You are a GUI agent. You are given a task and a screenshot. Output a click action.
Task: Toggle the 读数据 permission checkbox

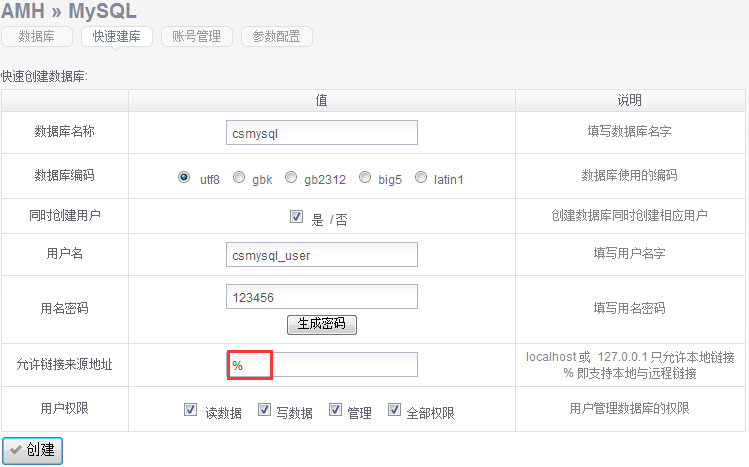coord(191,410)
